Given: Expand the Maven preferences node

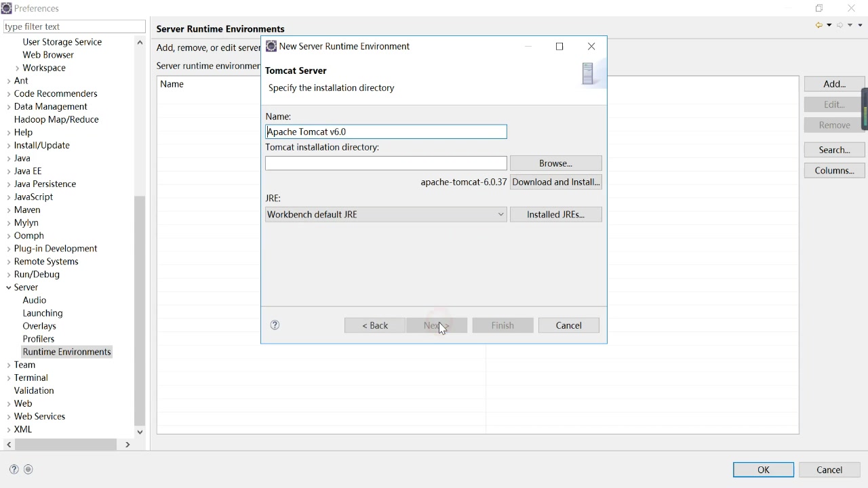Looking at the screenshot, I should (x=9, y=209).
